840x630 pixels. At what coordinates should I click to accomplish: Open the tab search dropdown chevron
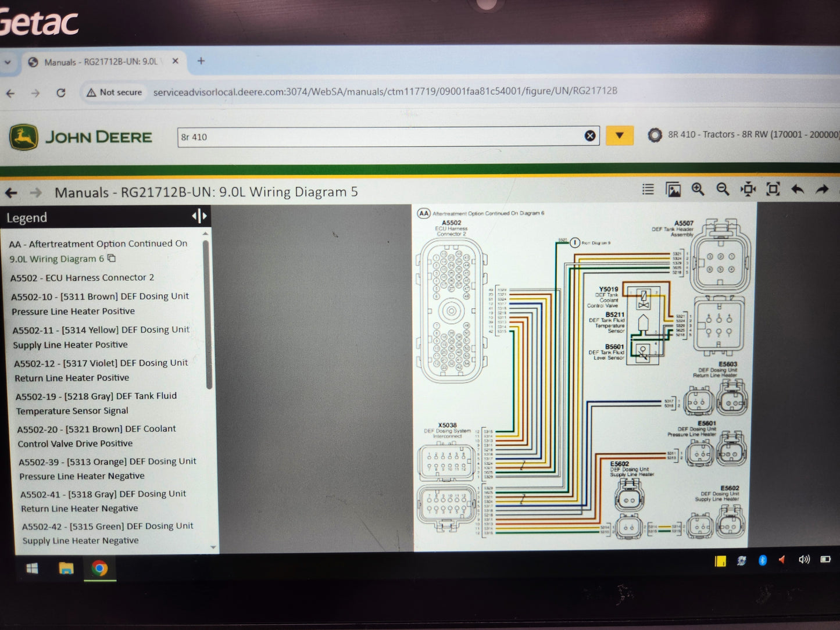tap(7, 62)
